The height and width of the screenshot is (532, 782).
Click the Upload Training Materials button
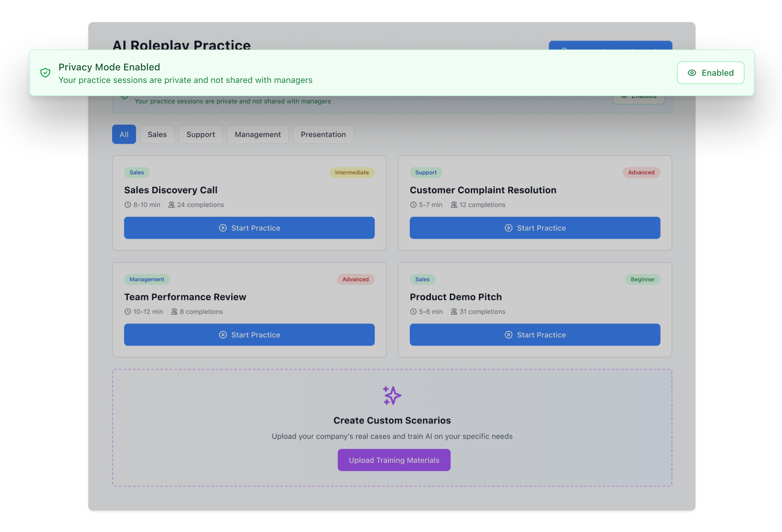(394, 460)
